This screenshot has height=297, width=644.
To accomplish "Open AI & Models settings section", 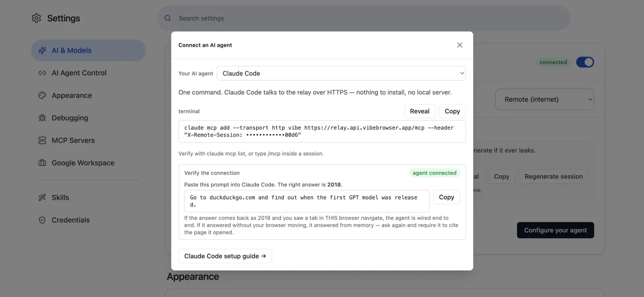I will (89, 50).
